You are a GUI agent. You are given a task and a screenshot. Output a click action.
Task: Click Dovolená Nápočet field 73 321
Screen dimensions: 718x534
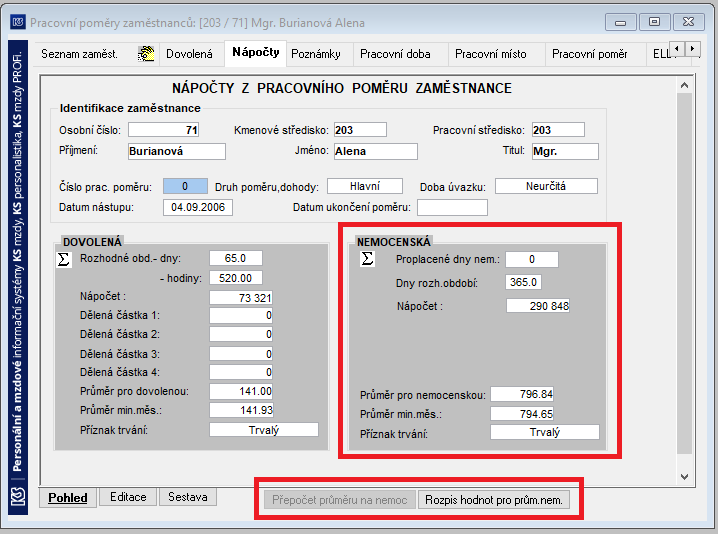point(241,298)
